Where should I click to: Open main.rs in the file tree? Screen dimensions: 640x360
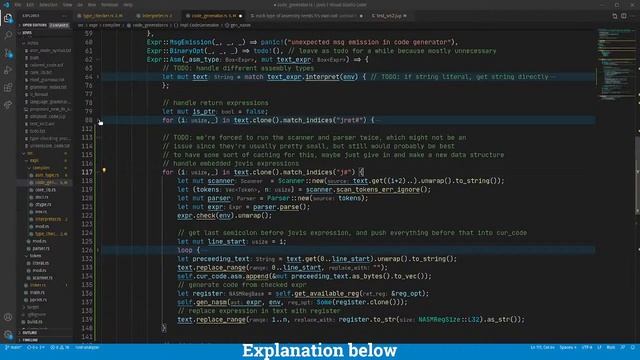tap(37, 293)
